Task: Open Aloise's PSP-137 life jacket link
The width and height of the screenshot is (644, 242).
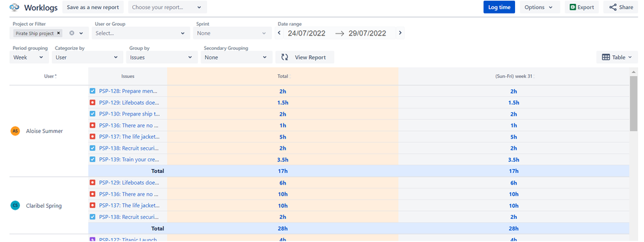Action: (129, 137)
